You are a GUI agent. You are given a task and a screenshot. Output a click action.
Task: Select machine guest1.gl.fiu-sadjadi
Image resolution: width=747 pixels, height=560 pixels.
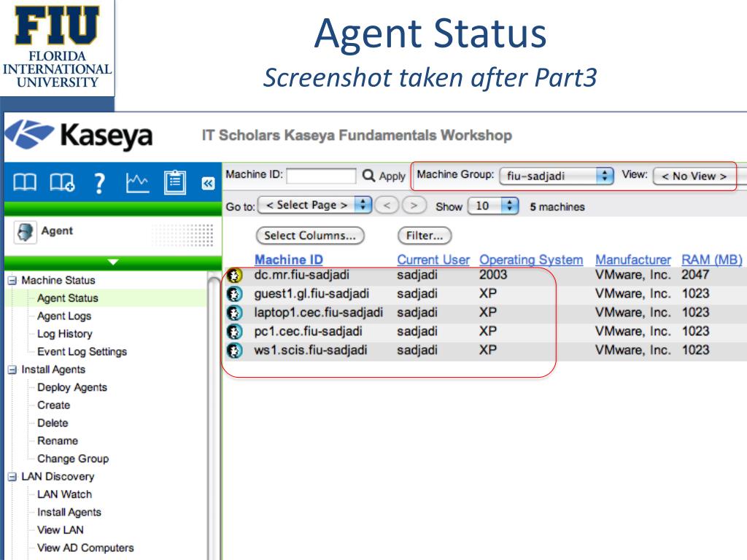click(311, 294)
